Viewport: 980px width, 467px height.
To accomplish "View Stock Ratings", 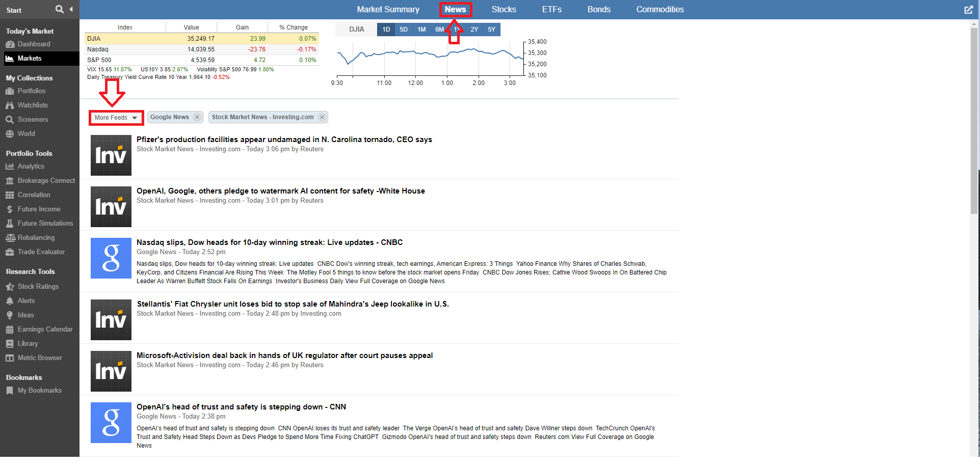I will coord(38,287).
